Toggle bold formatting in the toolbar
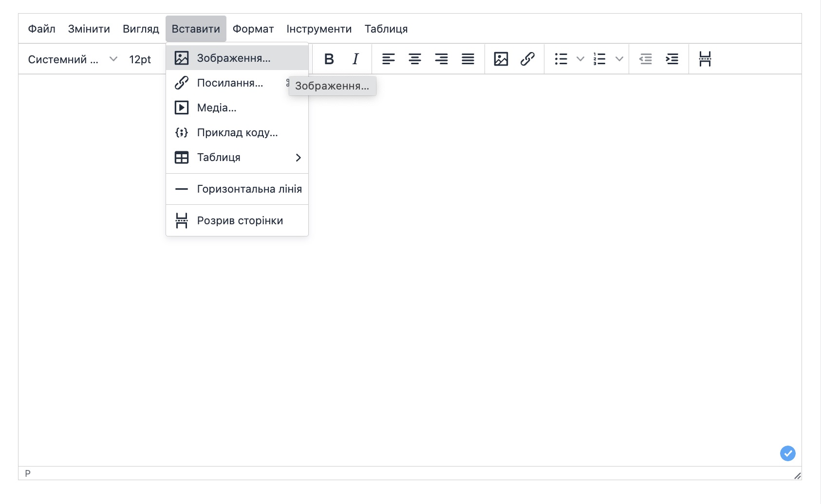 click(x=329, y=59)
